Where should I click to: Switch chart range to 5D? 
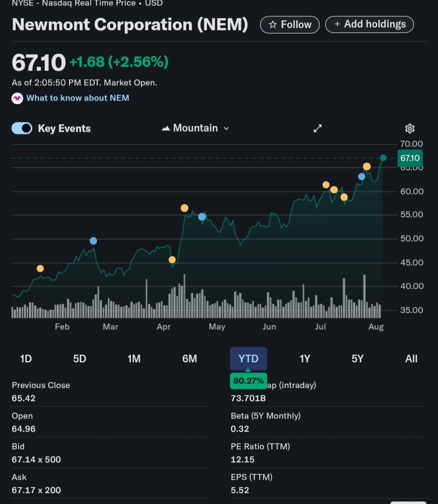(80, 359)
